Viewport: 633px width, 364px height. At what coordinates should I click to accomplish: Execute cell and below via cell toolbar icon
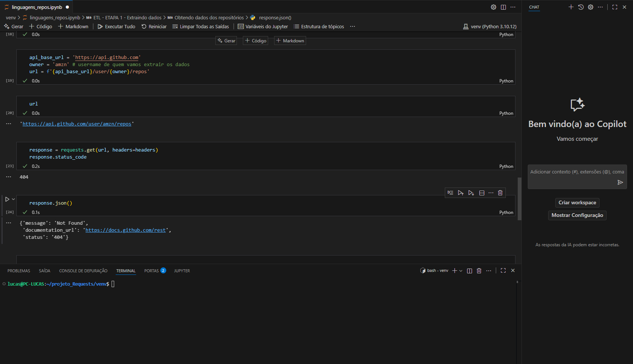click(x=471, y=193)
